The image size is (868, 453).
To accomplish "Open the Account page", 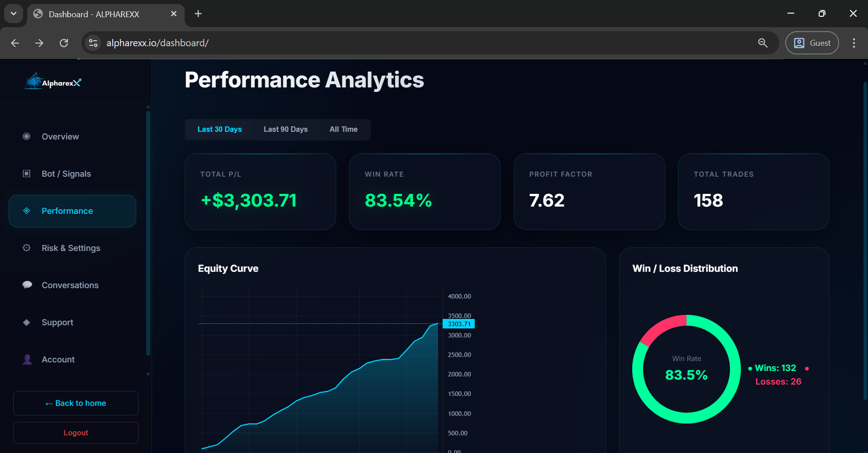I will click(x=72, y=359).
